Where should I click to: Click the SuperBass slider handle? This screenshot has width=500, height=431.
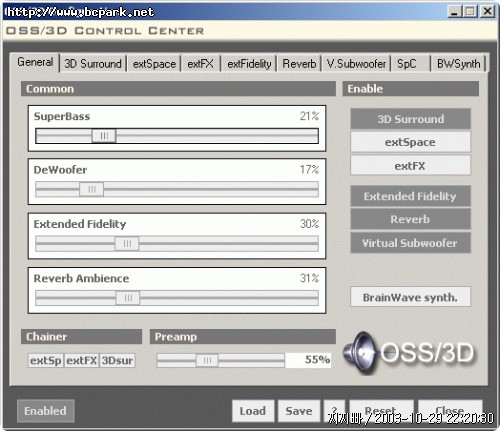pos(104,136)
